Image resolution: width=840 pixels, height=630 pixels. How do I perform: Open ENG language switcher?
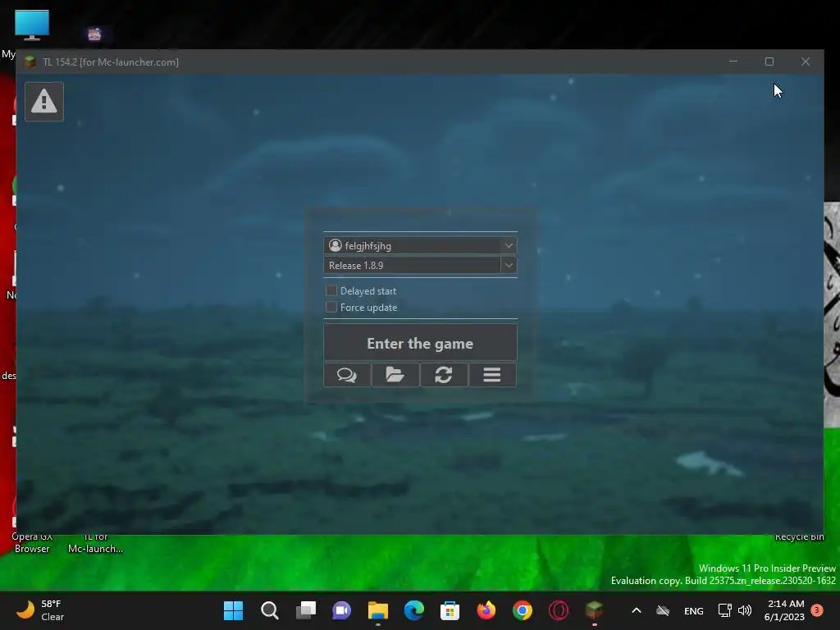click(x=694, y=610)
